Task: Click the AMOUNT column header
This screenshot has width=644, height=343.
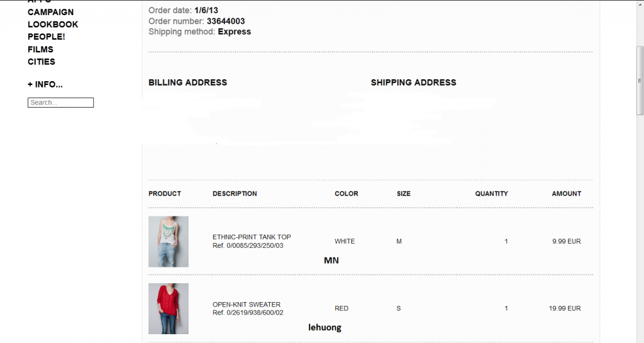Action: point(566,194)
